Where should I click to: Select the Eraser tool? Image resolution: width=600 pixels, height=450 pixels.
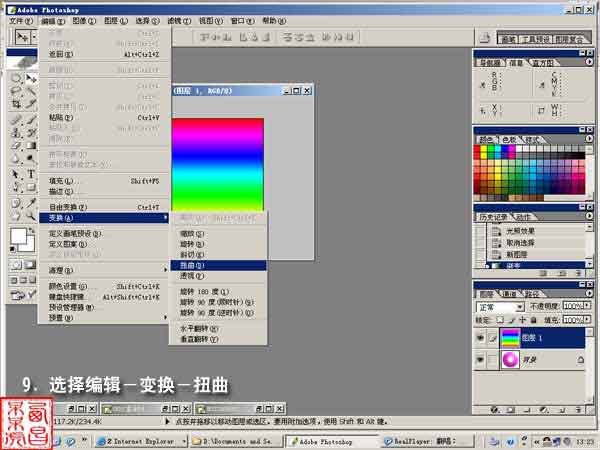point(16,145)
